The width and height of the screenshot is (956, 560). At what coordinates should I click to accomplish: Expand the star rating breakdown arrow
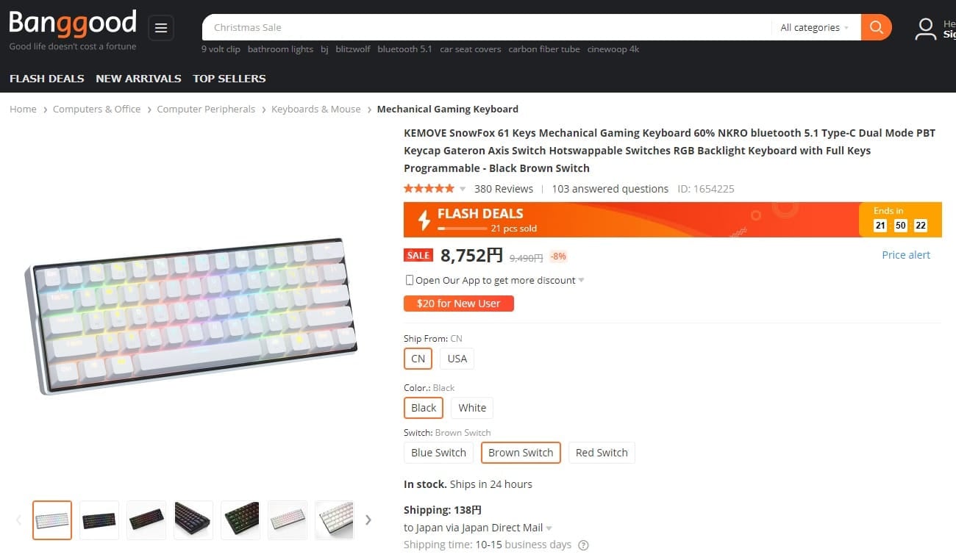[463, 189]
